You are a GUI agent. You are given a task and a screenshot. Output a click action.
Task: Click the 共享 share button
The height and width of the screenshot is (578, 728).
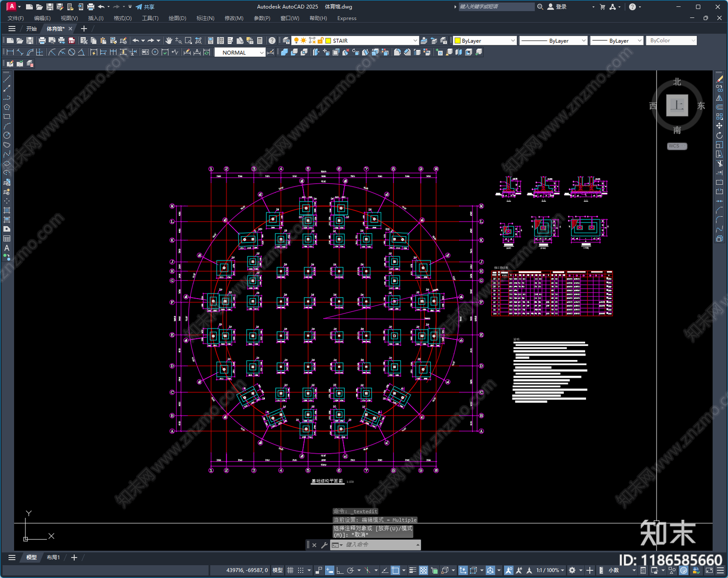[x=145, y=7]
